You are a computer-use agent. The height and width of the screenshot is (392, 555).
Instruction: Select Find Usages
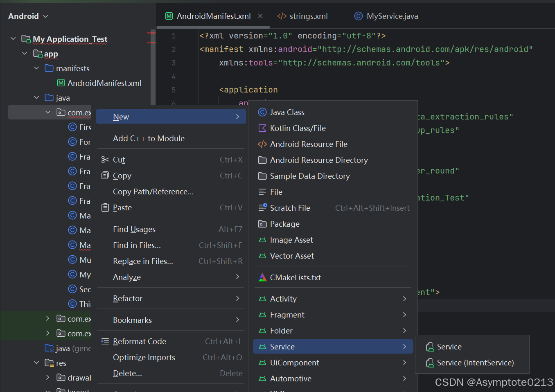171,229
